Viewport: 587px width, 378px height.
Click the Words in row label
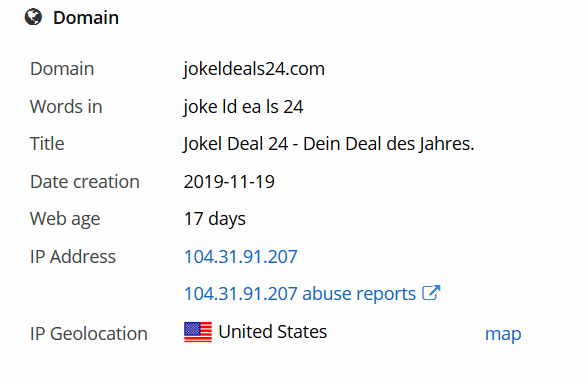tap(66, 107)
